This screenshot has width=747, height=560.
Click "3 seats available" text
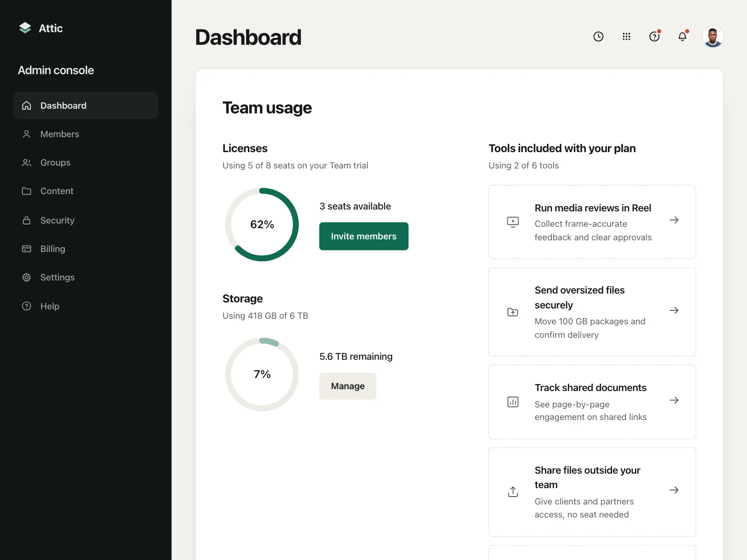[x=355, y=206]
